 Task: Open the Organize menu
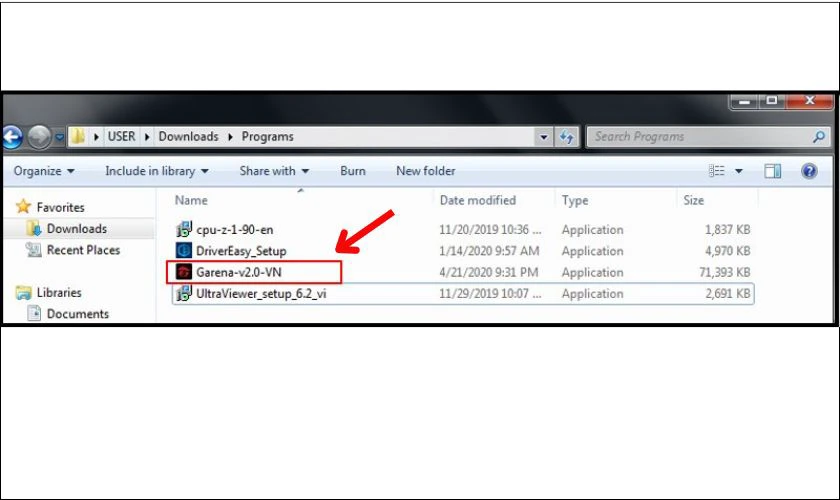point(44,171)
